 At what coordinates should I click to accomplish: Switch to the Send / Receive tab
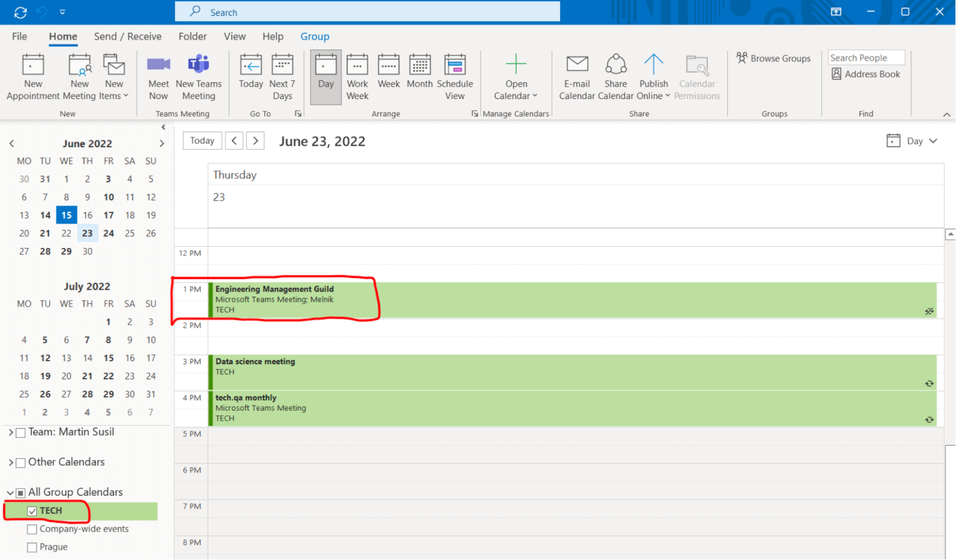[x=128, y=36]
